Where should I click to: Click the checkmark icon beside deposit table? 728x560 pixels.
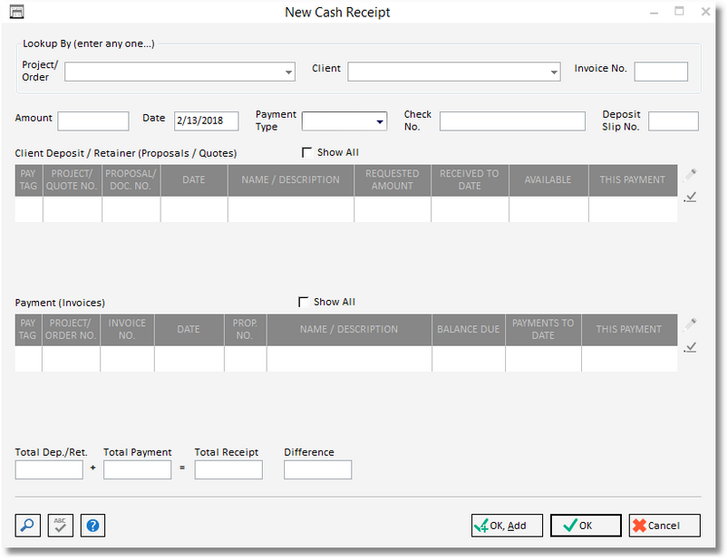coord(691,197)
